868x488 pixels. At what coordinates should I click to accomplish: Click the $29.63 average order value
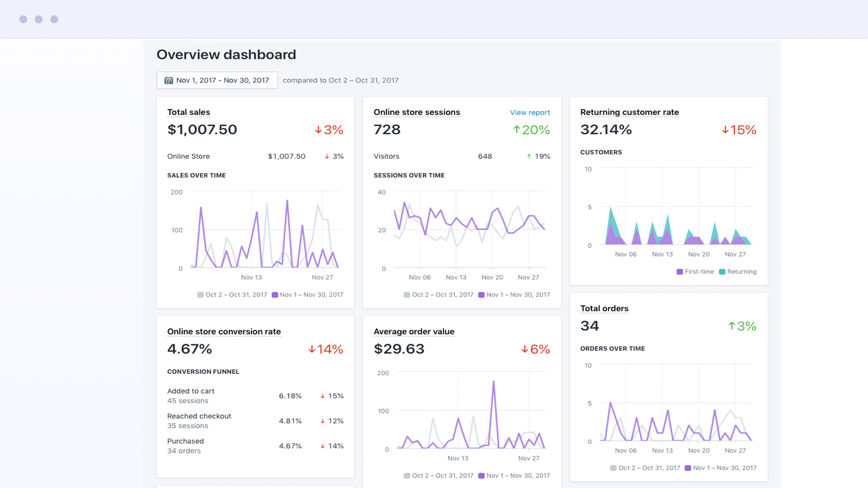[x=399, y=349]
